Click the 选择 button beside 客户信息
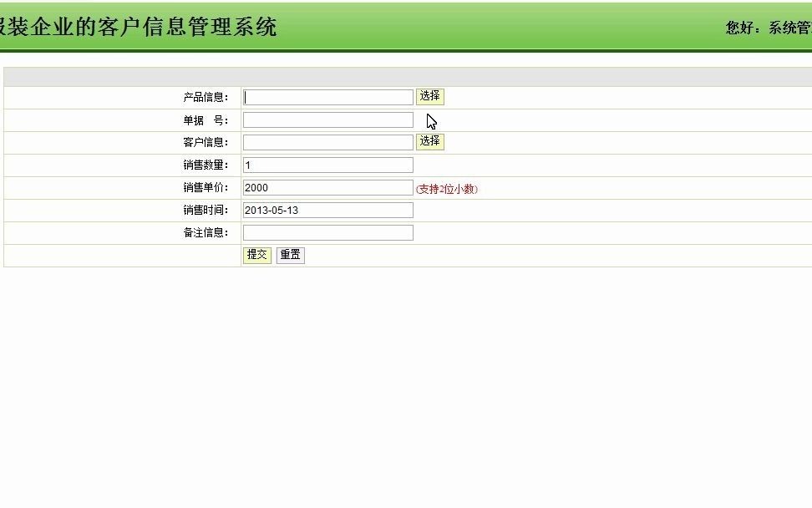The height and width of the screenshot is (508, 812). [429, 141]
